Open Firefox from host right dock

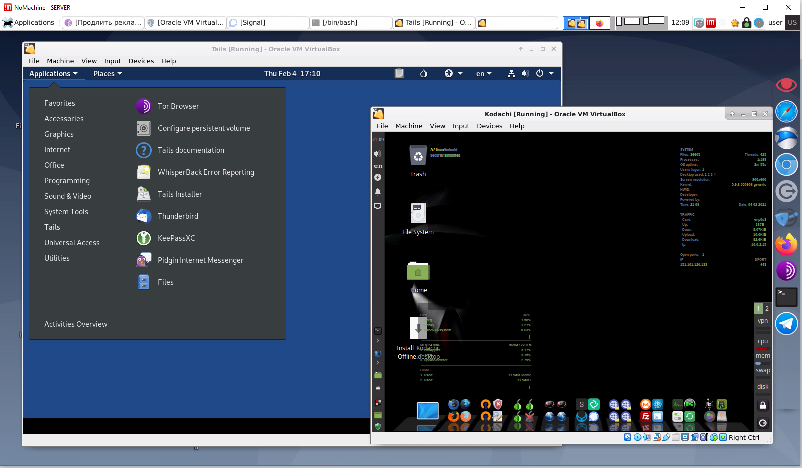pyautogui.click(x=786, y=244)
